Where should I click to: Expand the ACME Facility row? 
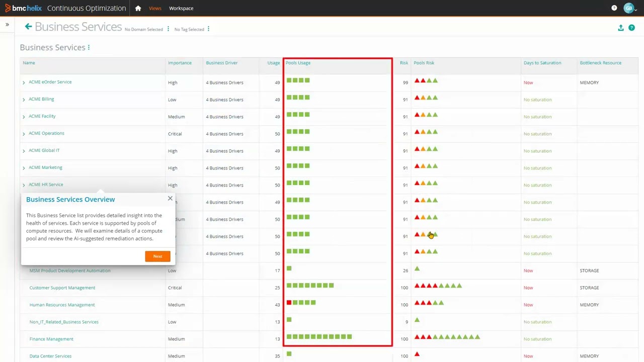[x=24, y=117]
